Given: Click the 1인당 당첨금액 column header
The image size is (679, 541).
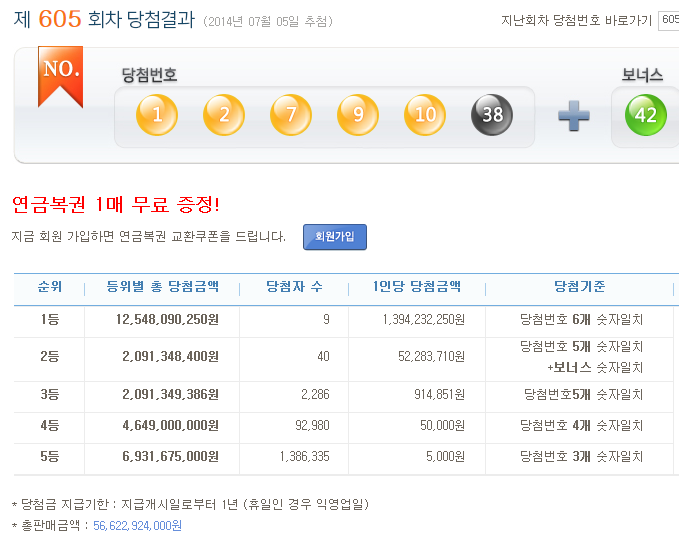Looking at the screenshot, I should 417,286.
